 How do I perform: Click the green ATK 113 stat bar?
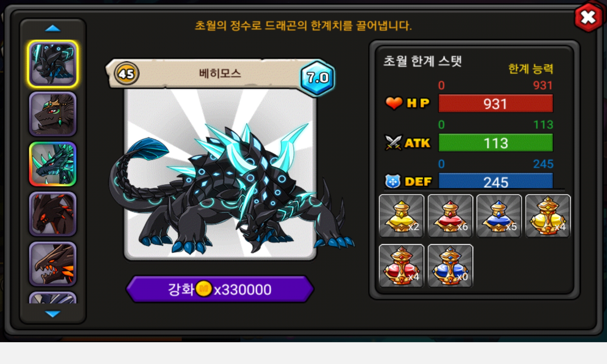496,143
